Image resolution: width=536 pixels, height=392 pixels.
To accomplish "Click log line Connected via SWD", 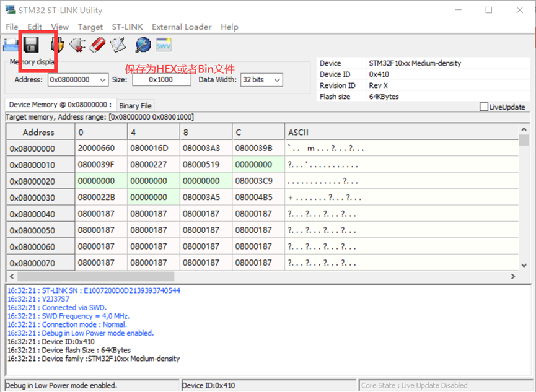I will tap(57, 308).
